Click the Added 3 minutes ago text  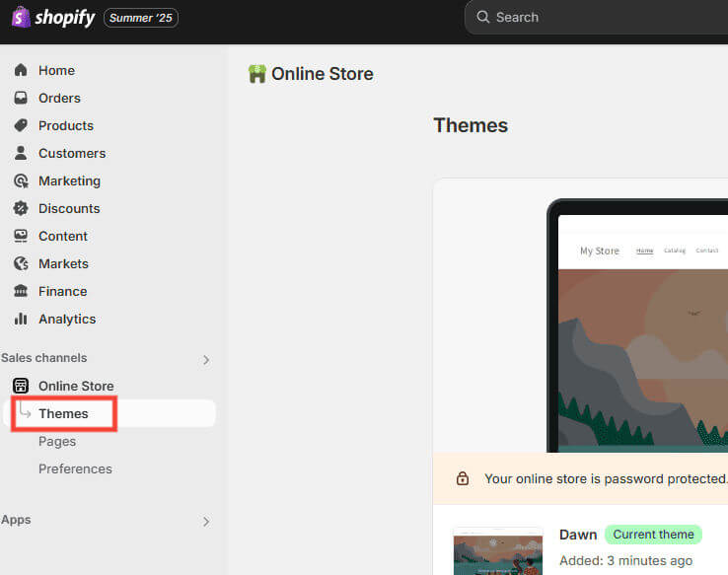coord(625,561)
